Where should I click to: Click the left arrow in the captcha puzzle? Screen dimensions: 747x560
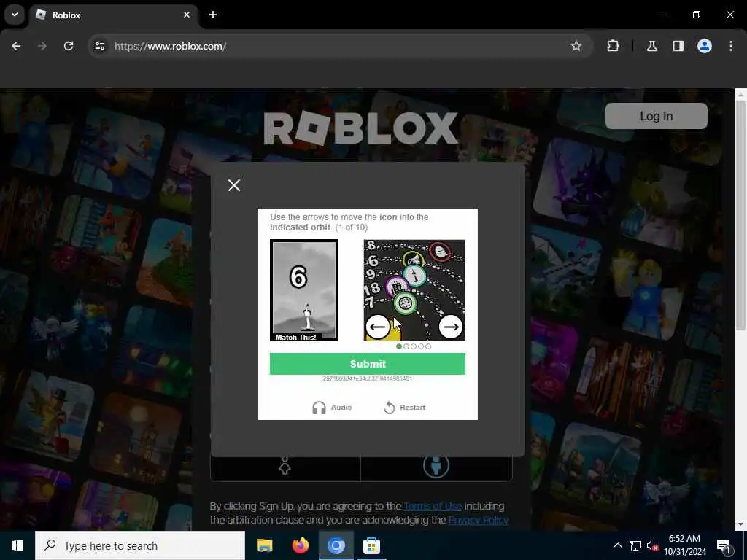(378, 327)
